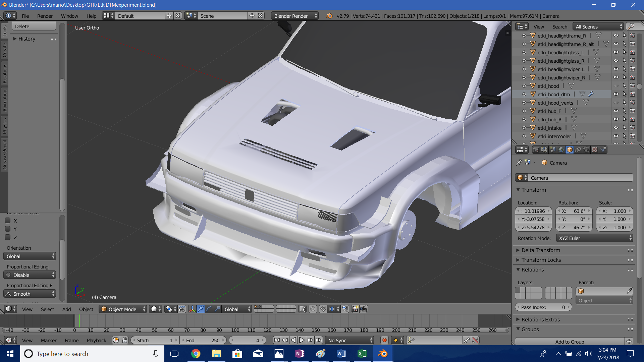
Task: Open Scene properties tab icon
Action: (553, 150)
